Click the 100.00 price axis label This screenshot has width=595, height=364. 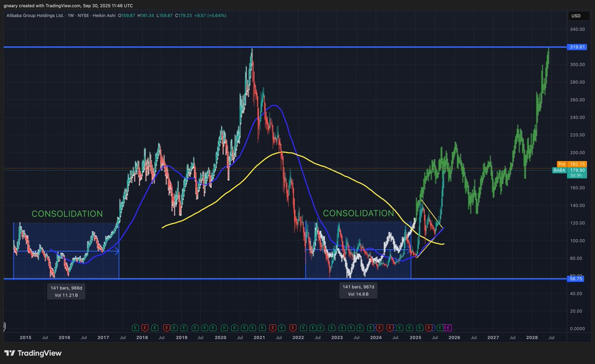pyautogui.click(x=578, y=241)
